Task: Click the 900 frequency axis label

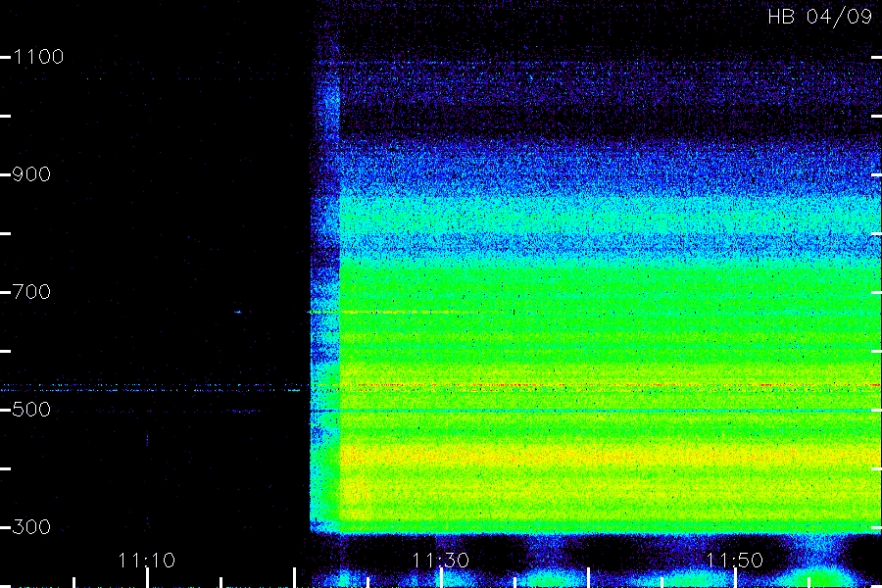Action: click(x=31, y=174)
